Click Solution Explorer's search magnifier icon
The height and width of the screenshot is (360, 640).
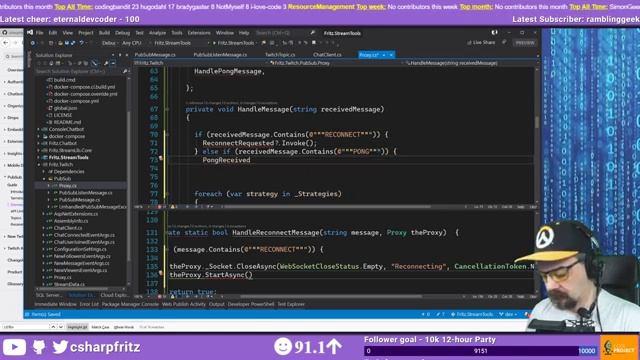[x=125, y=71]
